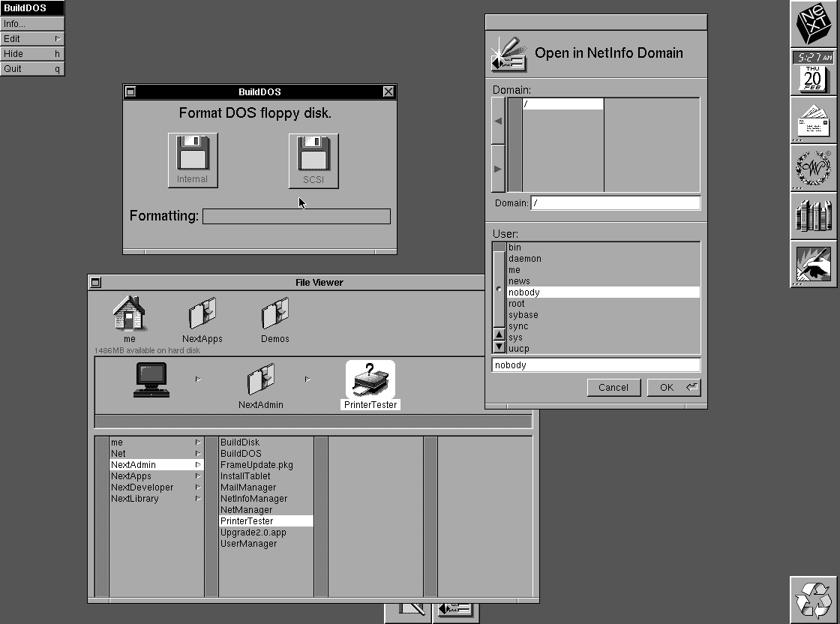The image size is (840, 624).
Task: Select user me in list
Action: tap(603, 270)
